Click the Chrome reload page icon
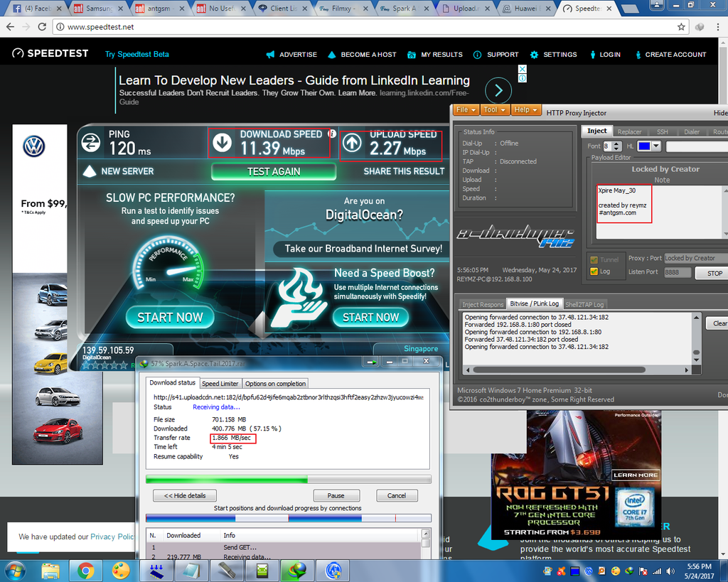Image resolution: width=728 pixels, height=582 pixels. [x=42, y=27]
